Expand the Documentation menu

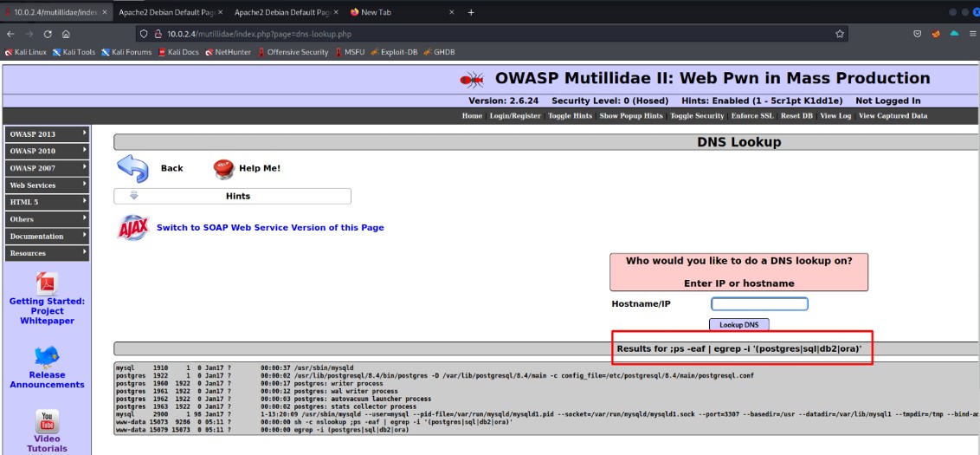[x=47, y=236]
